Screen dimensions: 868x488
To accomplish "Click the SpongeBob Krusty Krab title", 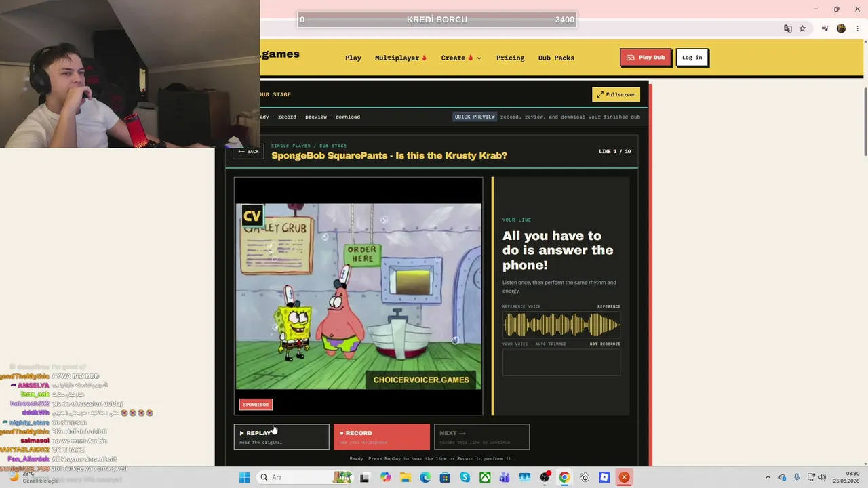I will click(389, 155).
